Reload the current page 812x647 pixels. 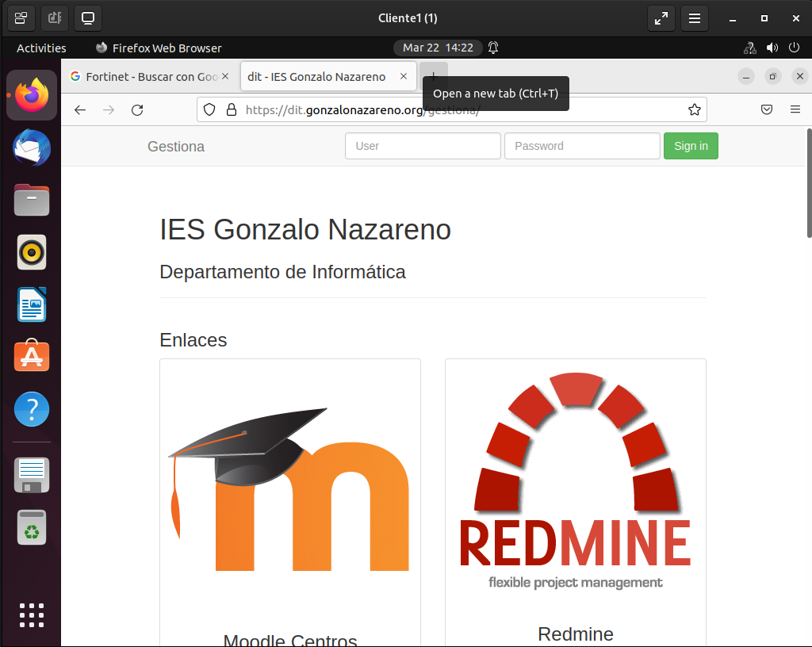pos(137,109)
